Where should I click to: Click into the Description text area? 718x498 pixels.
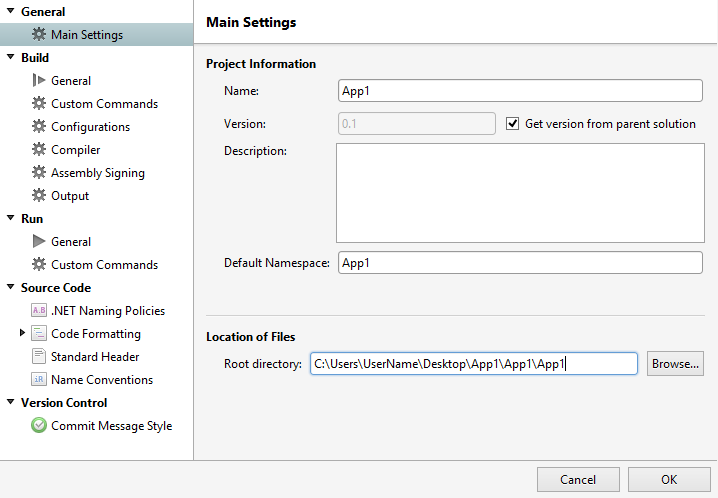click(520, 192)
